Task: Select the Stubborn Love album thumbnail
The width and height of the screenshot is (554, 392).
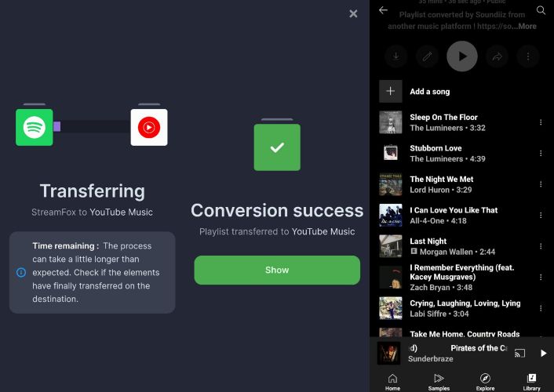Action: [391, 153]
